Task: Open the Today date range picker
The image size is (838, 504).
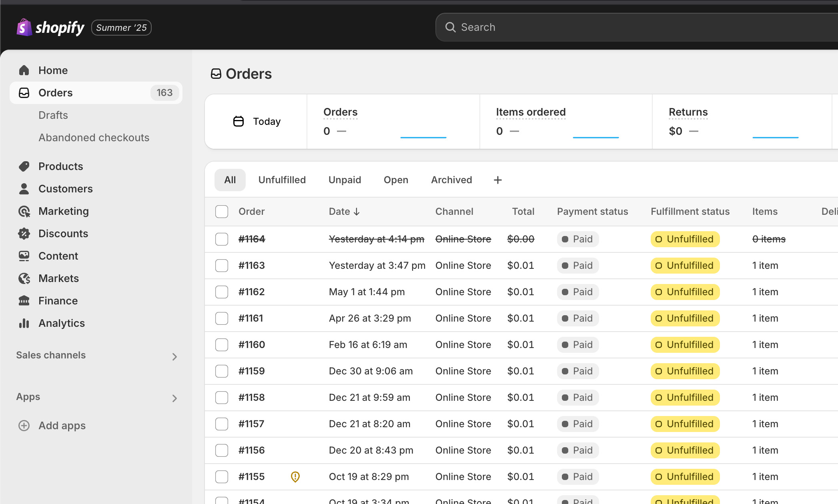Action: 257,121
